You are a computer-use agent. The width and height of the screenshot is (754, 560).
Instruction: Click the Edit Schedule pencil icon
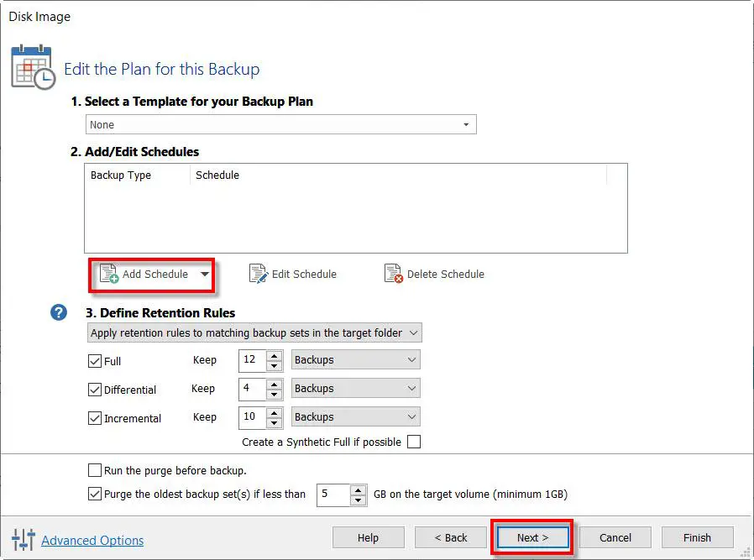[x=259, y=274]
